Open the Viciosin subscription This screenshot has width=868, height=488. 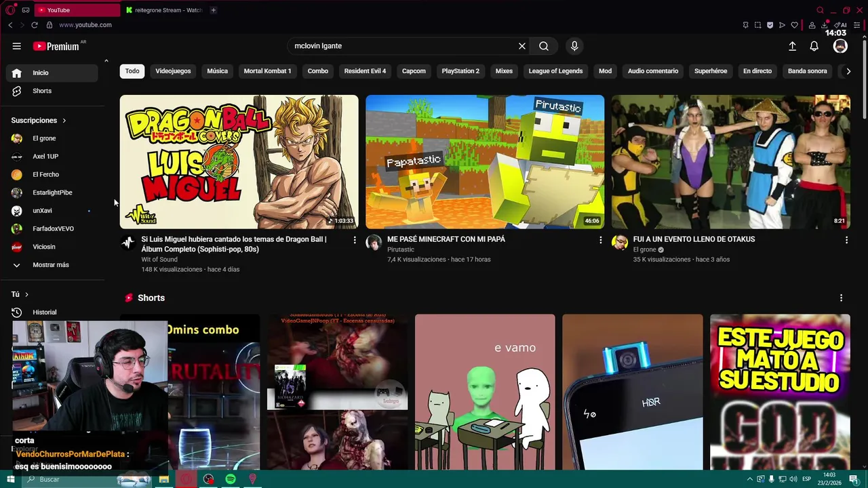click(x=52, y=247)
